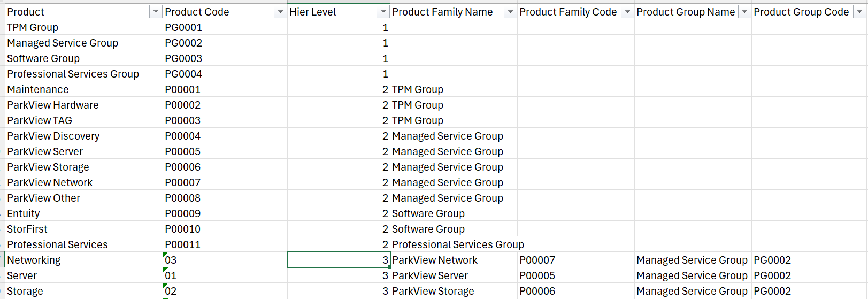
Task: Open the Product Group Name filter dropdown
Action: click(x=744, y=12)
